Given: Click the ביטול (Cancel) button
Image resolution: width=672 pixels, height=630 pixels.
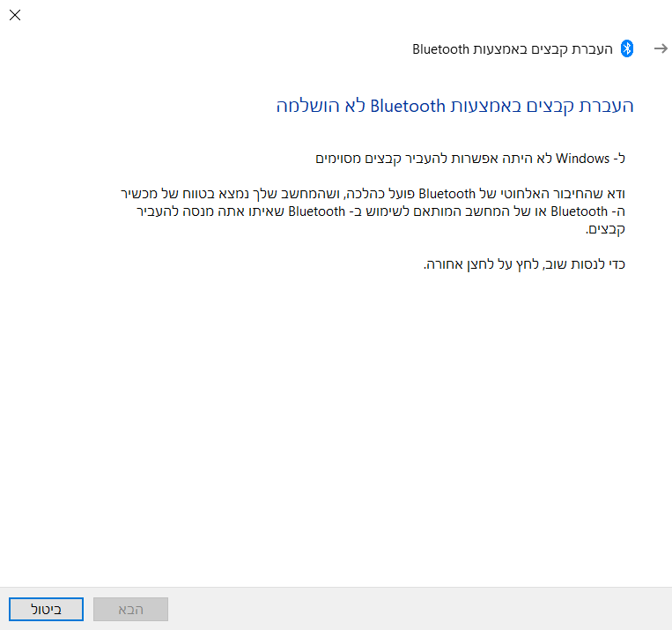Looking at the screenshot, I should [x=47, y=609].
